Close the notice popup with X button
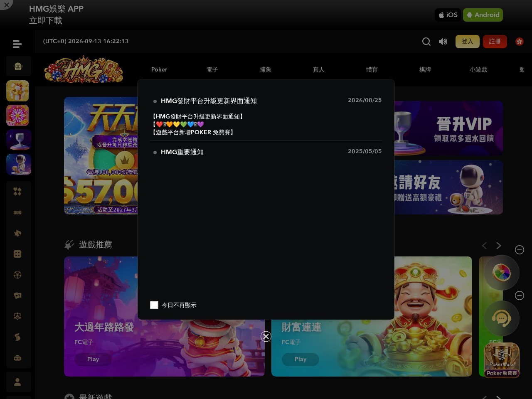532x399 pixels. point(266,337)
